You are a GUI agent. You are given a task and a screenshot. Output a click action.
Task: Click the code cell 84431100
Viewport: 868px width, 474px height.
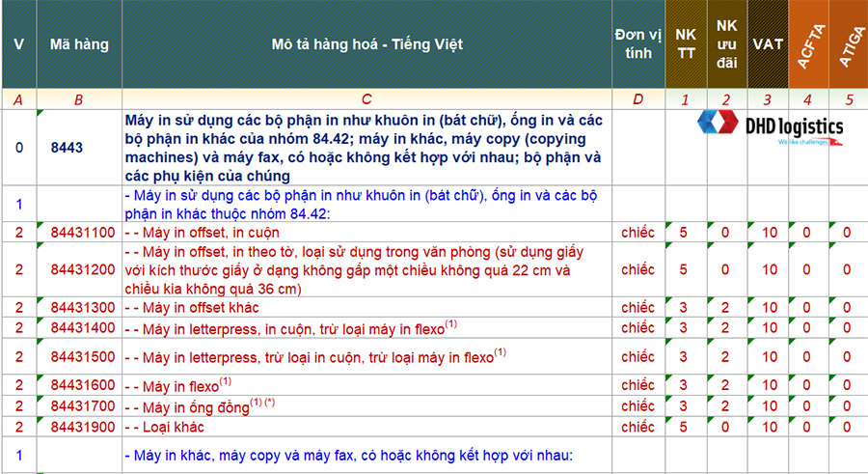click(x=83, y=233)
